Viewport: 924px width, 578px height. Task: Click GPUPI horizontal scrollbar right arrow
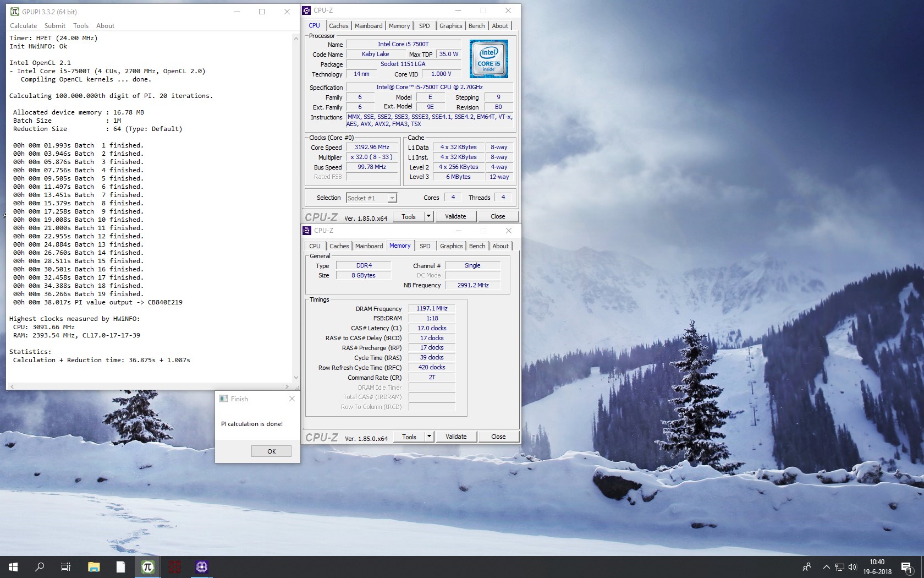[x=287, y=386]
